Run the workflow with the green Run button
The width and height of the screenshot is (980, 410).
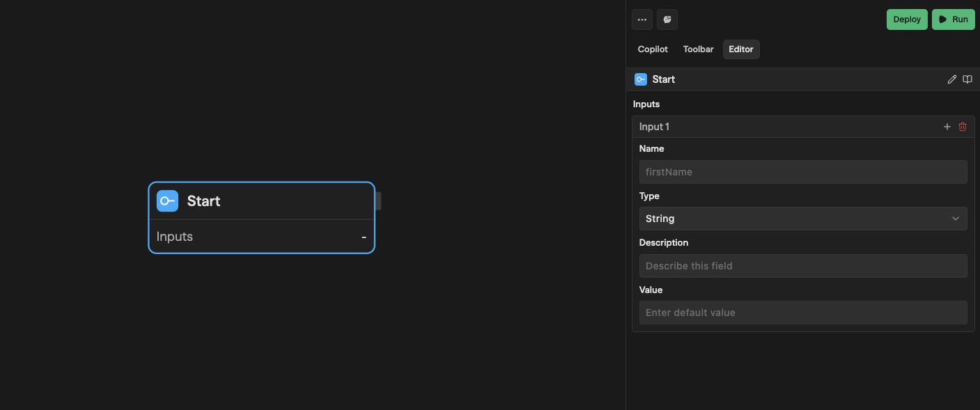click(x=953, y=19)
